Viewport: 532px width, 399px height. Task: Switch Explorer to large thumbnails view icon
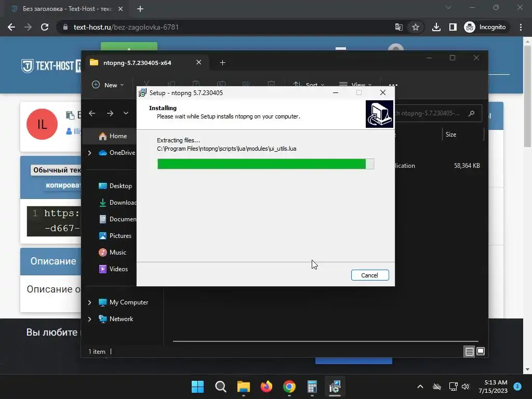[x=481, y=352]
